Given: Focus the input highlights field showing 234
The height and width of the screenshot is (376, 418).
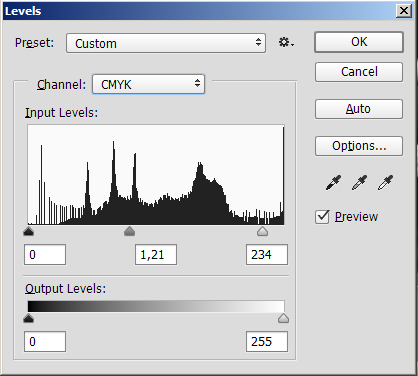Looking at the screenshot, I should tap(267, 255).
